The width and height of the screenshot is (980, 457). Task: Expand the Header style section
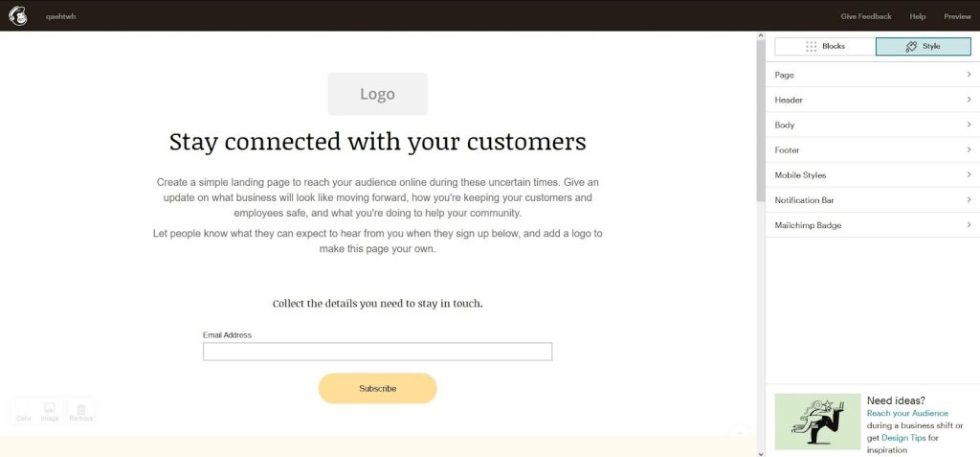[873, 100]
